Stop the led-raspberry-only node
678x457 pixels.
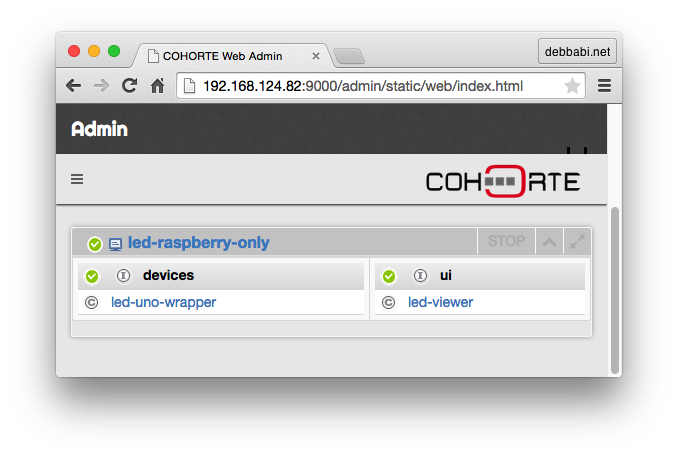(x=506, y=241)
